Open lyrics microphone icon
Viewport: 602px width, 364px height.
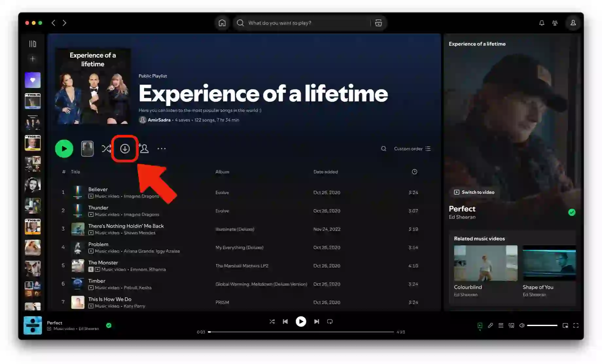pos(490,325)
